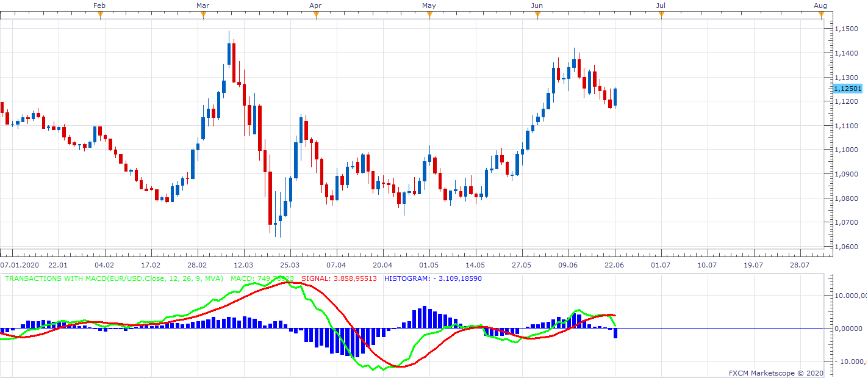Click the Jul month marker triangle

(x=661, y=15)
